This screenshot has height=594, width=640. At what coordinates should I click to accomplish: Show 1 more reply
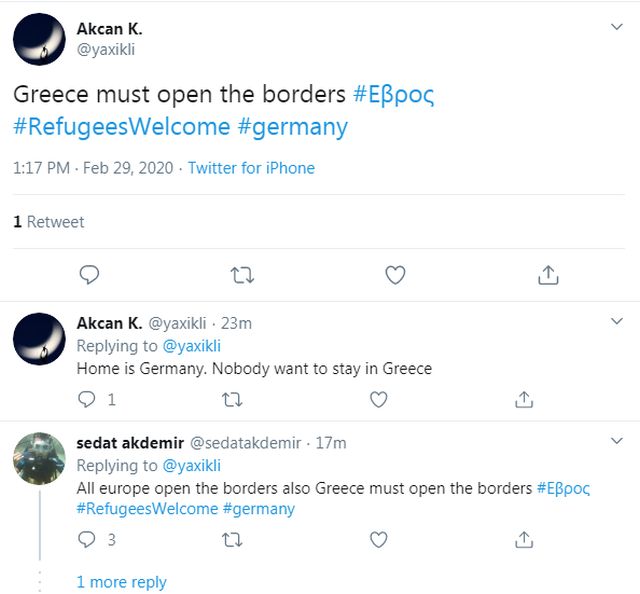pos(121,582)
